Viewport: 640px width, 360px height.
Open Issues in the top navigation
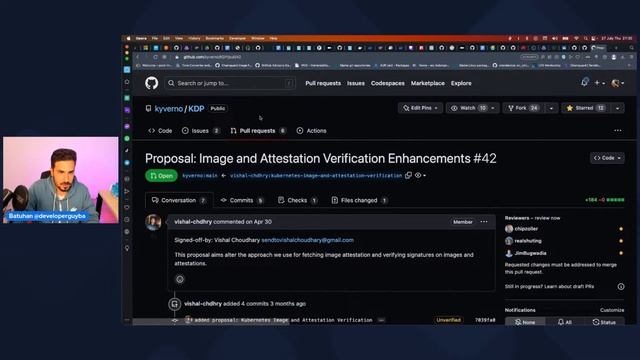point(356,83)
